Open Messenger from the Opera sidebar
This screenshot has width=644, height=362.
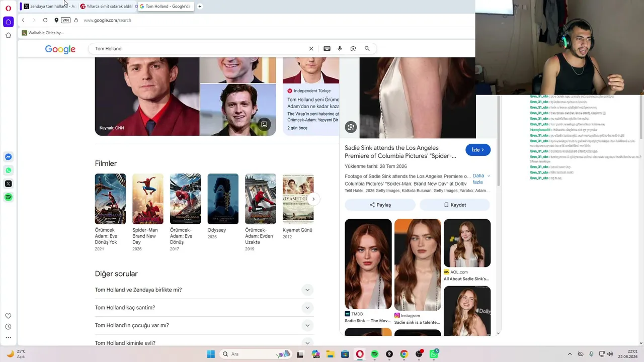tap(8, 157)
